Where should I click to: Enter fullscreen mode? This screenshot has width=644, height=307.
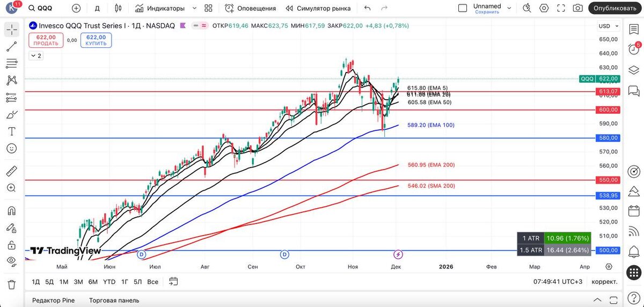[561, 8]
